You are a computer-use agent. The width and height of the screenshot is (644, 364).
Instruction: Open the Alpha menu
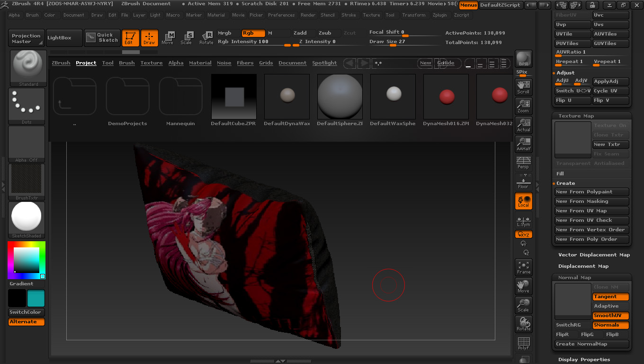click(x=14, y=15)
